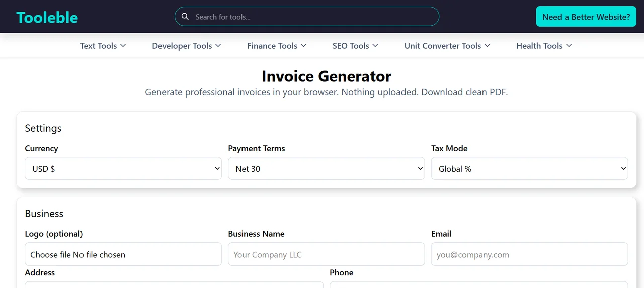Open the SEO Tools menu
Screen dimensions: 644x288
click(355, 46)
